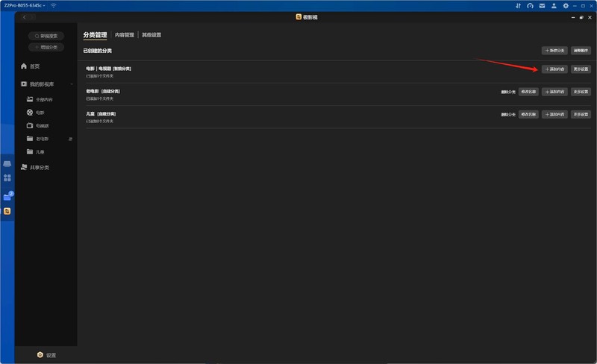The width and height of the screenshot is (597, 364).
Task: Click 添加内容 for 电影|电视剧 category
Action: click(554, 69)
